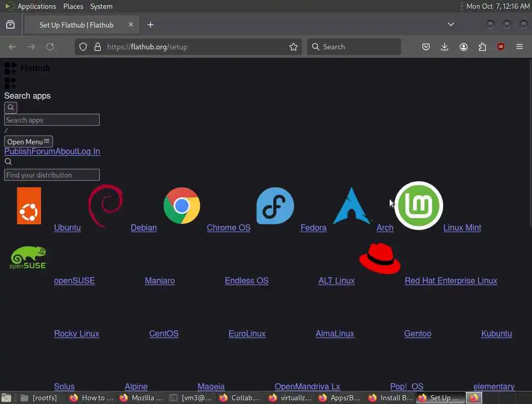The width and height of the screenshot is (532, 404).
Task: Show tracking protection shield info
Action: tap(83, 47)
